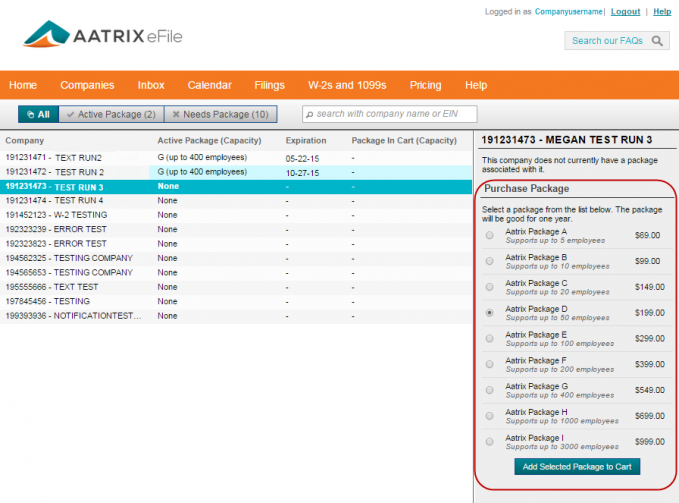This screenshot has height=503, width=679.
Task: Click expiration date 05-22-15
Action: tap(302, 159)
